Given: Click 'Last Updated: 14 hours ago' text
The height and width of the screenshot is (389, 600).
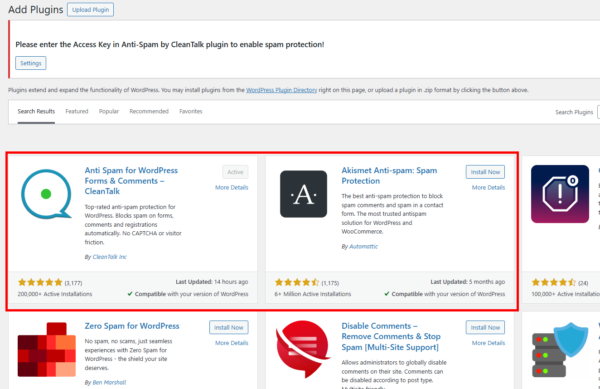Looking at the screenshot, I should (212, 282).
